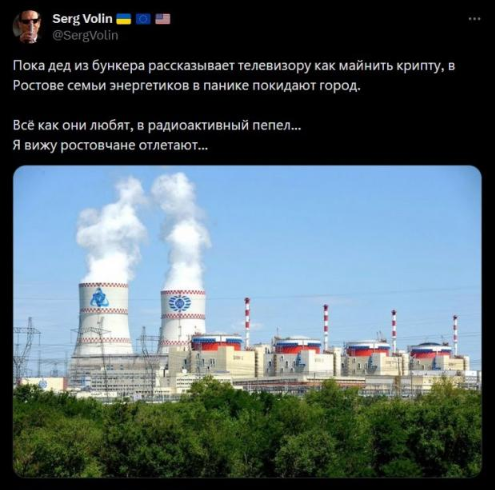The image size is (495, 490).
Task: Click the tweet line starting 'Пока дед из бункера'
Action: pyautogui.click(x=234, y=66)
